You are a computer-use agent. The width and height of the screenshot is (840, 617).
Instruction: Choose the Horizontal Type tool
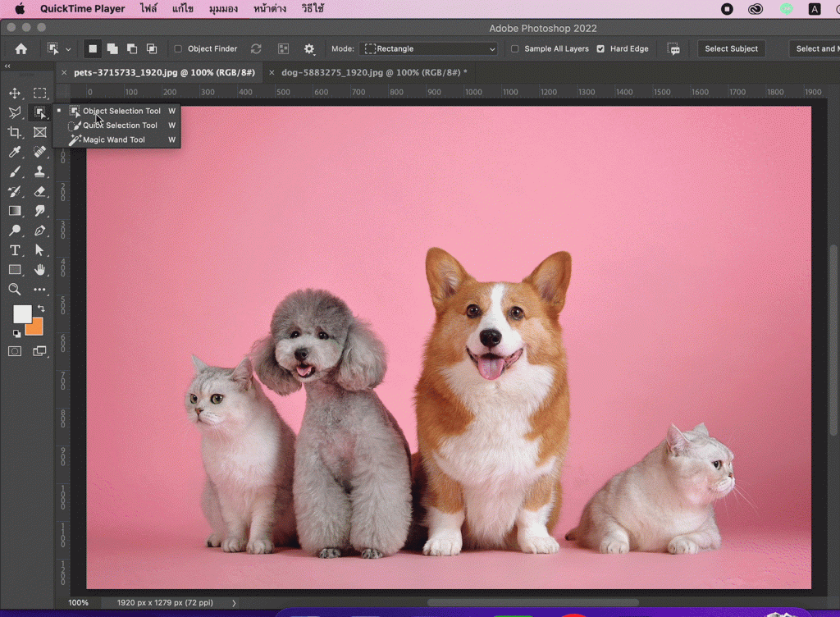pyautogui.click(x=15, y=250)
